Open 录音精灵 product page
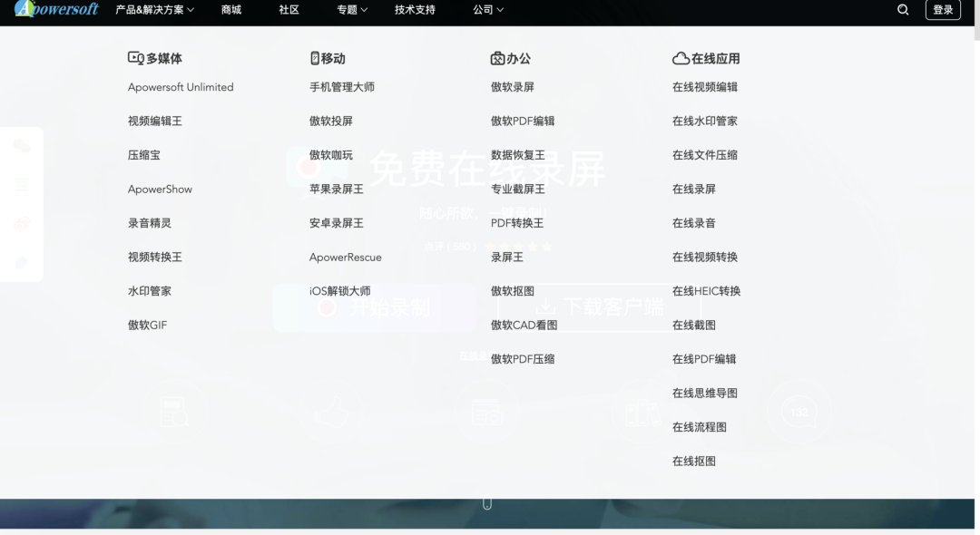The height and width of the screenshot is (535, 980). pos(150,223)
